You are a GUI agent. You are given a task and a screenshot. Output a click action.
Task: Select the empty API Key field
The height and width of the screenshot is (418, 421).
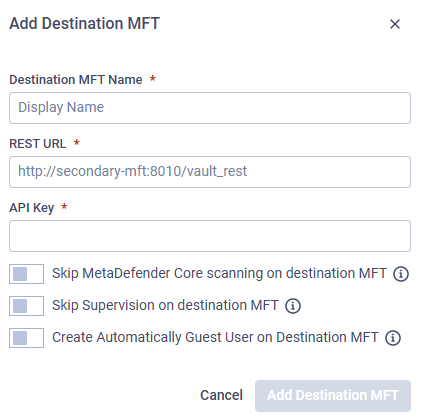point(210,236)
